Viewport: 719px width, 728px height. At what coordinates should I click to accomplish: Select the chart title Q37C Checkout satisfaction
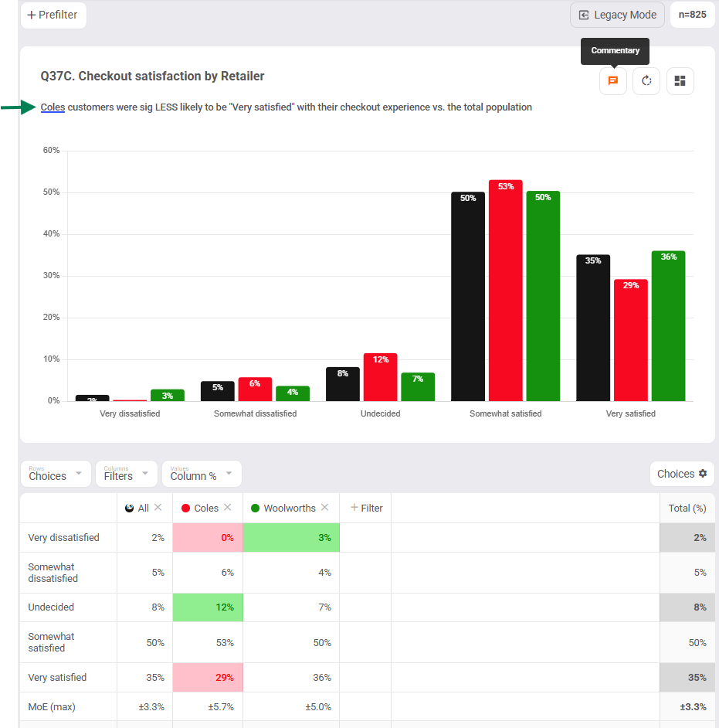click(152, 77)
